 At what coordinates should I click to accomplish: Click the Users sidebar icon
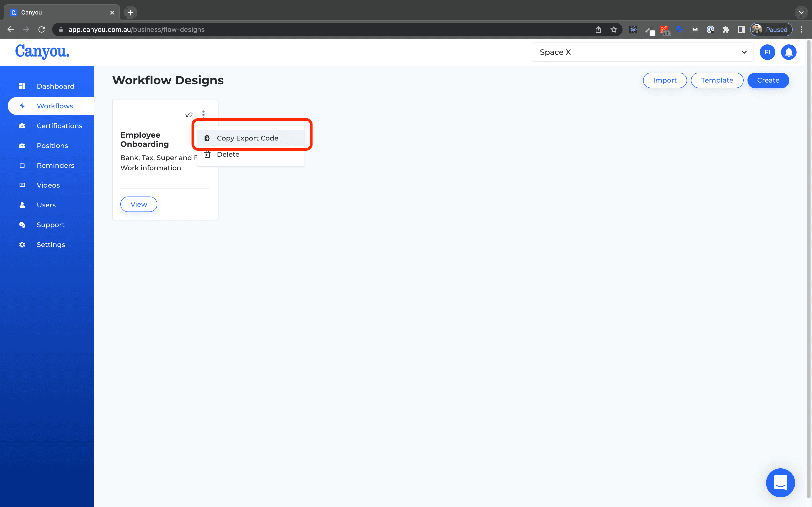[22, 205]
